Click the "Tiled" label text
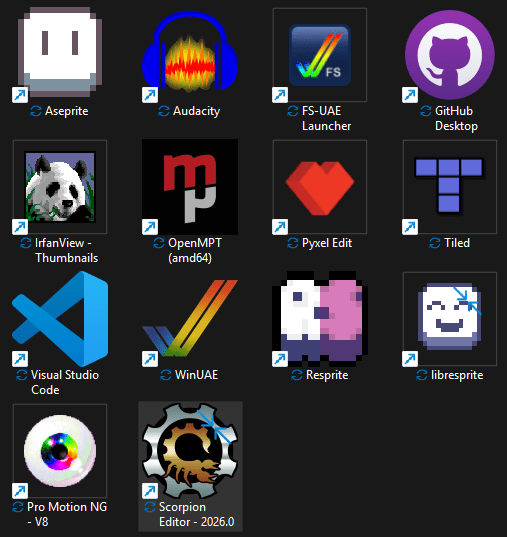This screenshot has width=507, height=537. (457, 243)
